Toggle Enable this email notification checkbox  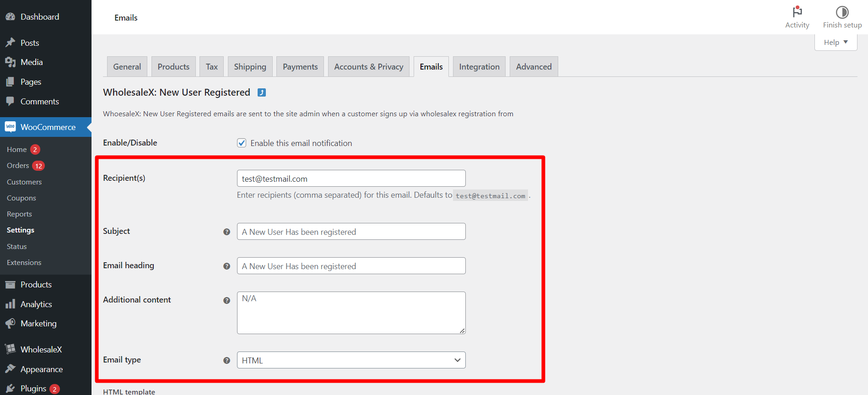point(242,143)
